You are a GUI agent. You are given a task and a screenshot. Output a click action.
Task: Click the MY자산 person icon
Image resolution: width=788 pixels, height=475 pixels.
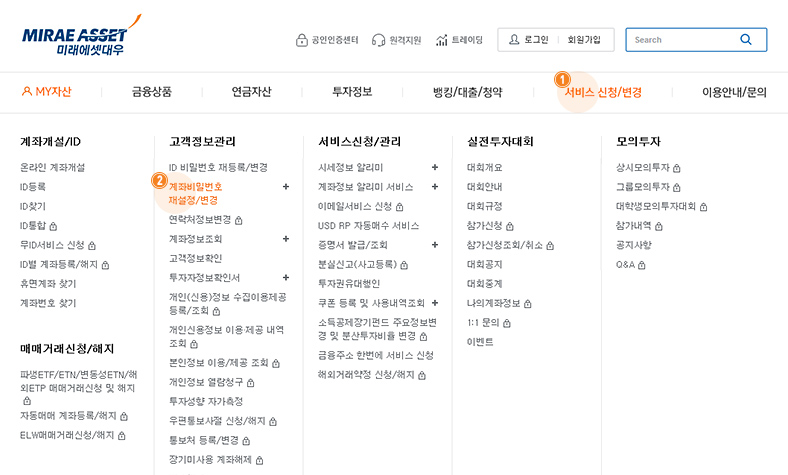coord(26,91)
